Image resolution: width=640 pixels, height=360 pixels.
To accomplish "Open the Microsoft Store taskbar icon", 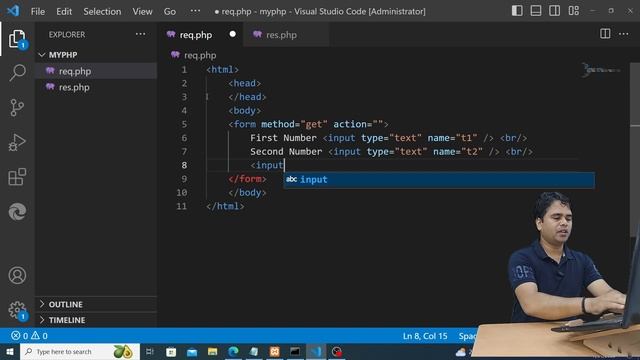I will [171, 351].
